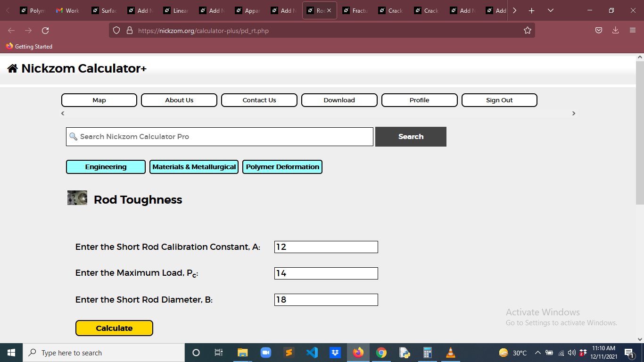Open Materials & Metallurgical breadcrumb
The image size is (644, 362).
[x=194, y=167]
